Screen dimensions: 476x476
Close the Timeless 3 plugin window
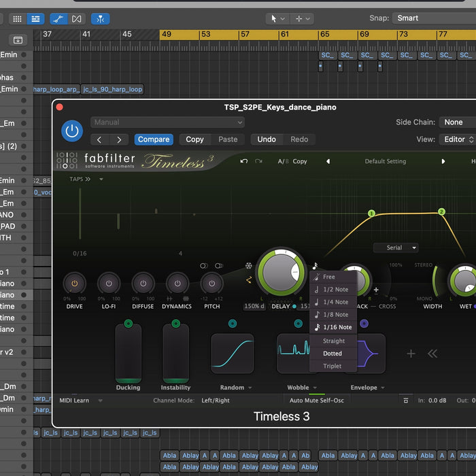[x=60, y=107]
